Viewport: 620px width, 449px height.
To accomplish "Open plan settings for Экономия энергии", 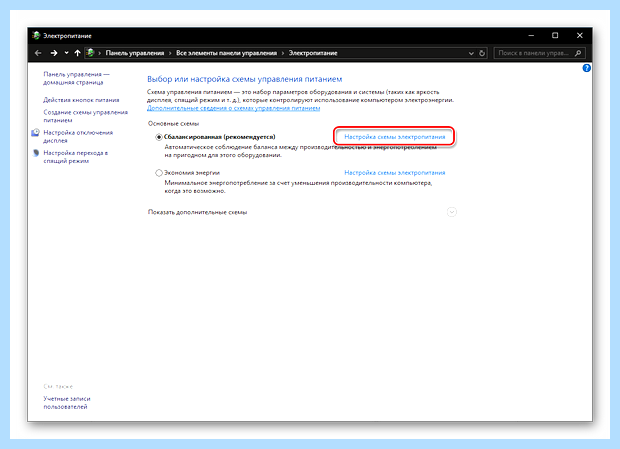I will 395,173.
